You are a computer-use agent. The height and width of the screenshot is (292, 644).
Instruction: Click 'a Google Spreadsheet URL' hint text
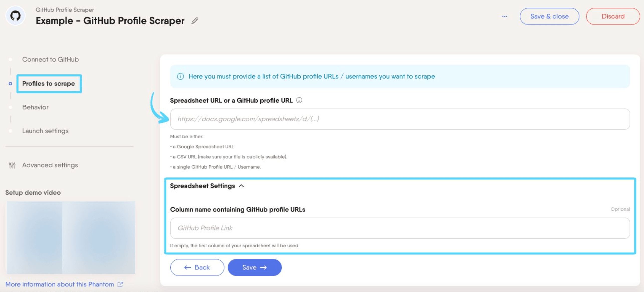[x=203, y=147]
